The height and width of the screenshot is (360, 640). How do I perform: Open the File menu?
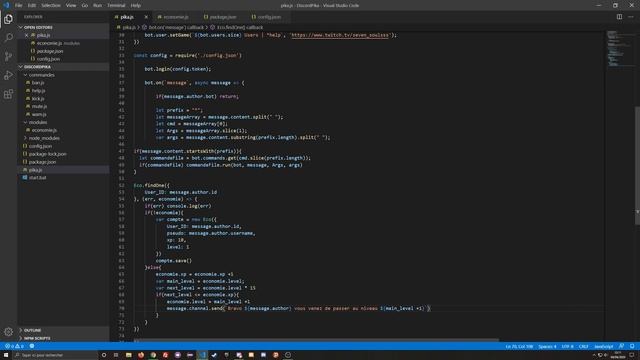18,5
